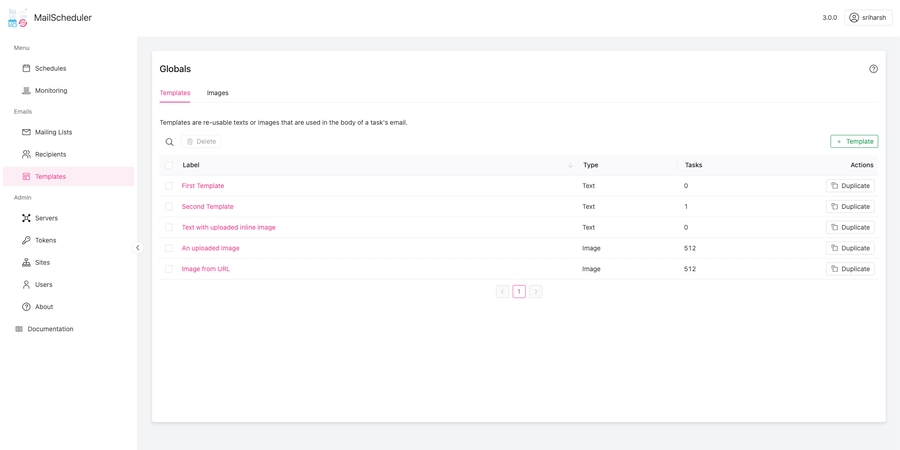Check the First Template row checkbox
Screen dimensions: 900x450
tap(169, 186)
